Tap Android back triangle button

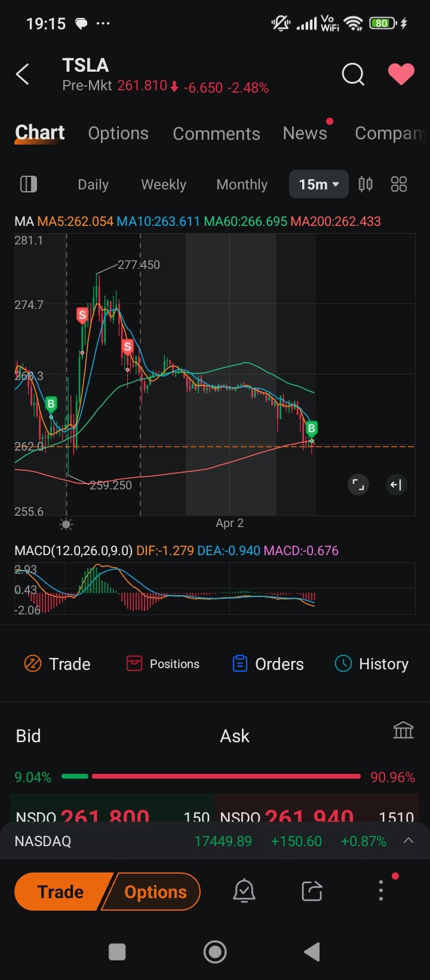(x=312, y=952)
